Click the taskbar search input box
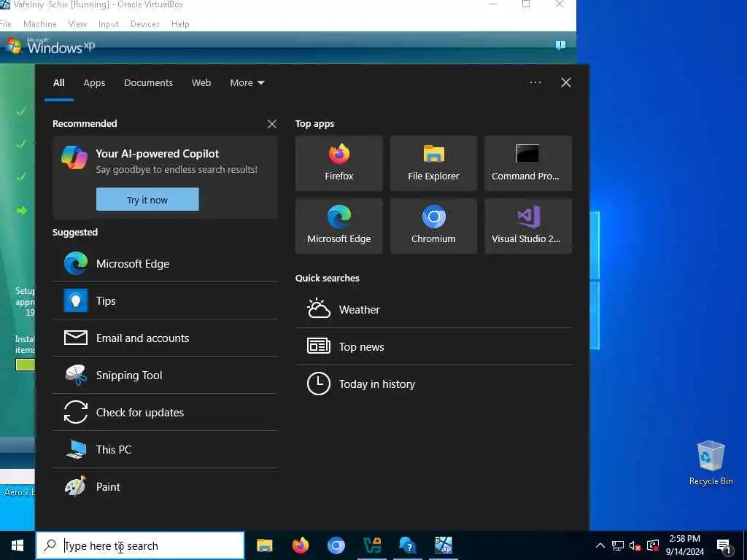 pos(140,545)
